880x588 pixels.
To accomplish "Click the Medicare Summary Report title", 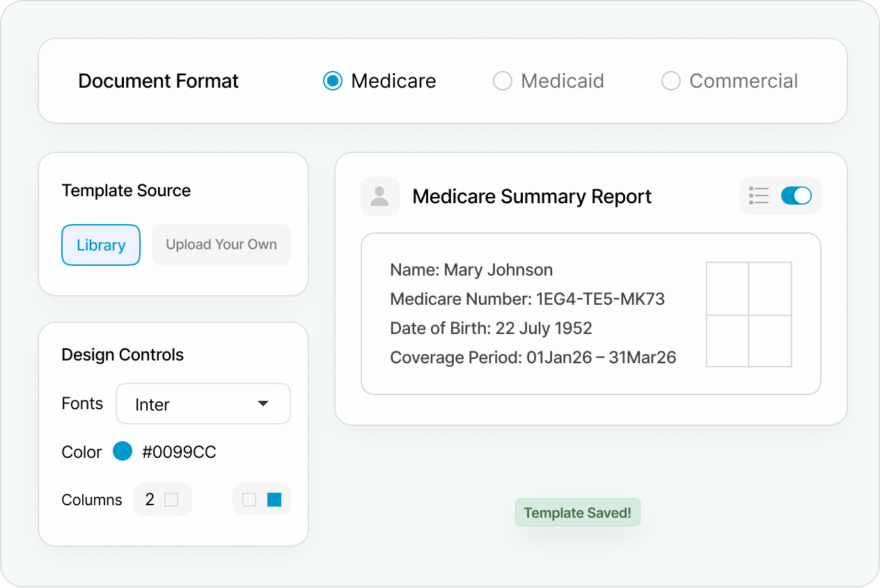I will point(532,196).
